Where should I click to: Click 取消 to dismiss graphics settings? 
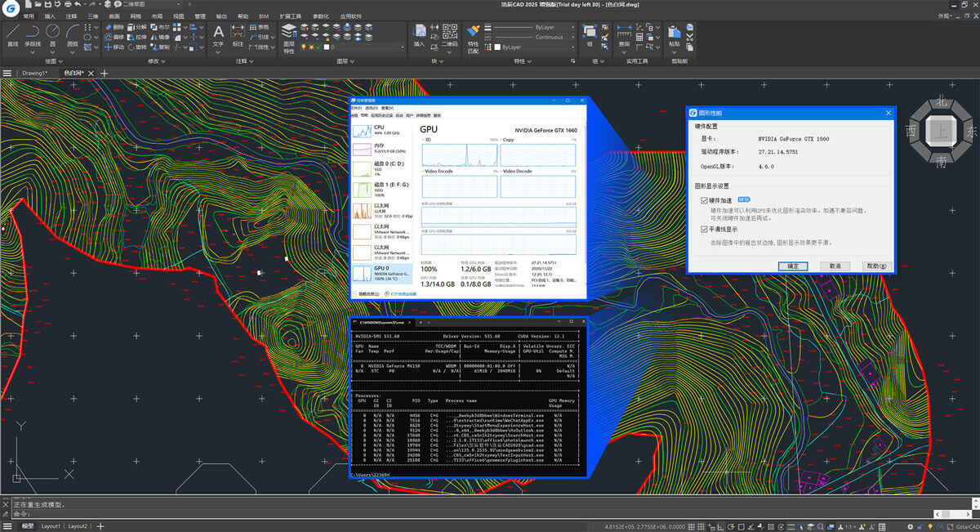coord(835,266)
